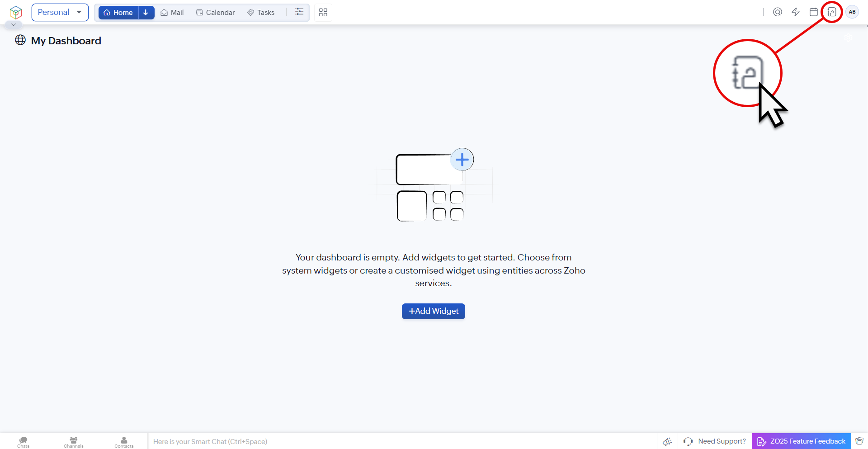Collapse the top bar with chevron
The image size is (868, 449).
[x=14, y=25]
